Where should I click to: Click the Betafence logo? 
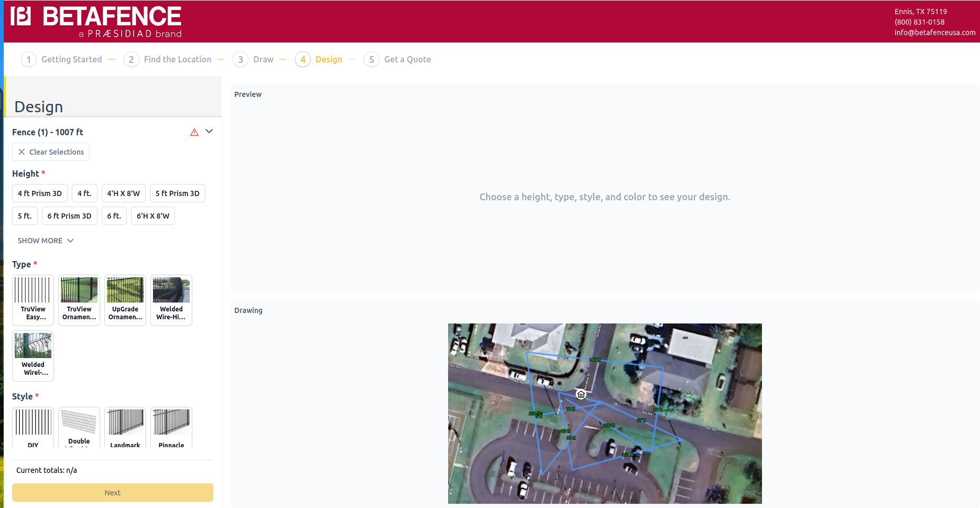coord(96,22)
